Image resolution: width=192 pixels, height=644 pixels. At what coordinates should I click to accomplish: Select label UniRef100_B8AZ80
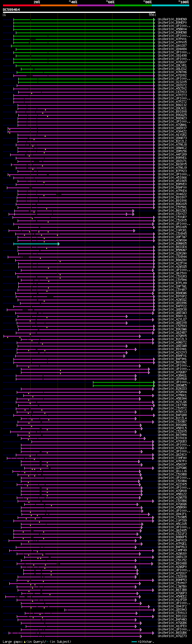(x=172, y=260)
